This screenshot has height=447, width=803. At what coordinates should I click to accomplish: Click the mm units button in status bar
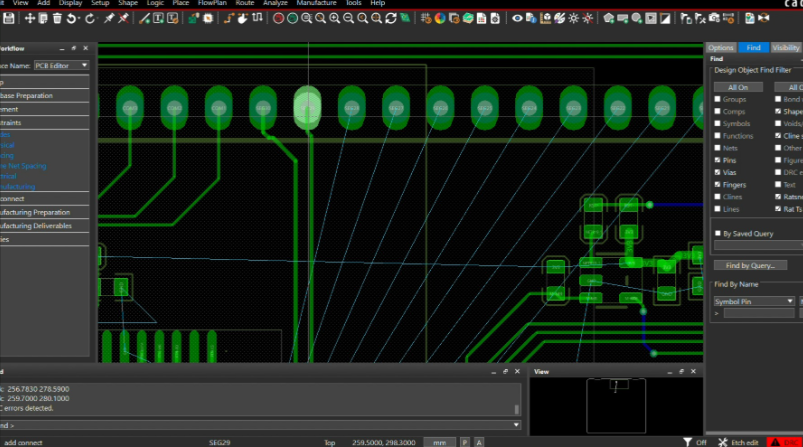[x=439, y=442]
